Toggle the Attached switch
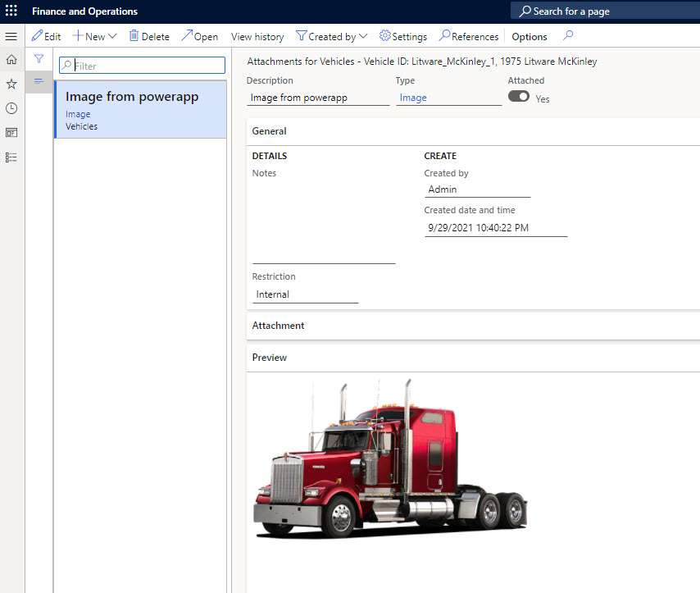The height and width of the screenshot is (593, 700). 518,97
